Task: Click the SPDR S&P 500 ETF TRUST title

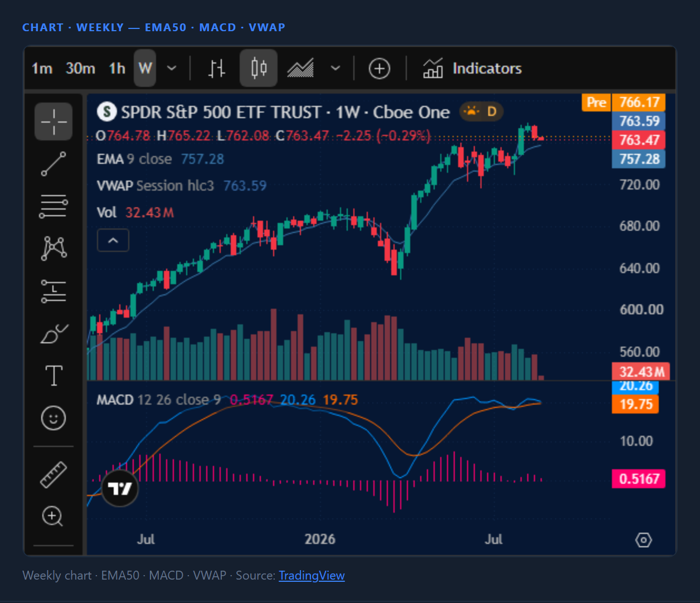Action: click(221, 112)
